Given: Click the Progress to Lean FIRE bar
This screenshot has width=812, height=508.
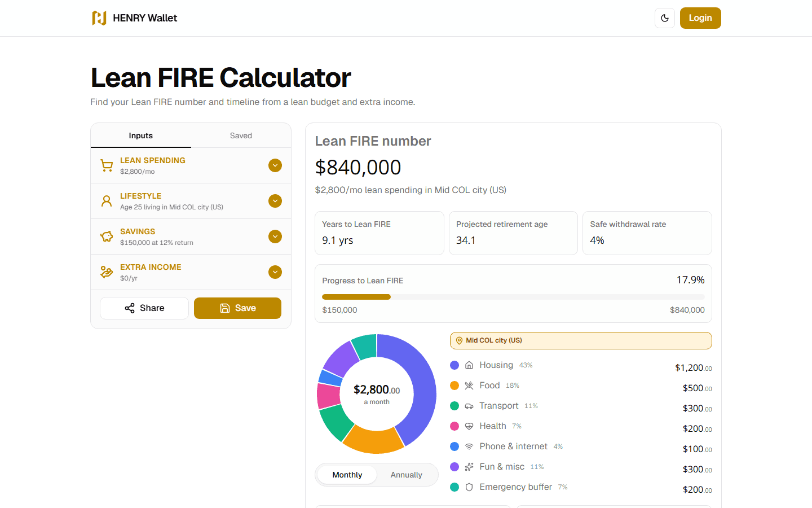Looking at the screenshot, I should pos(513,297).
